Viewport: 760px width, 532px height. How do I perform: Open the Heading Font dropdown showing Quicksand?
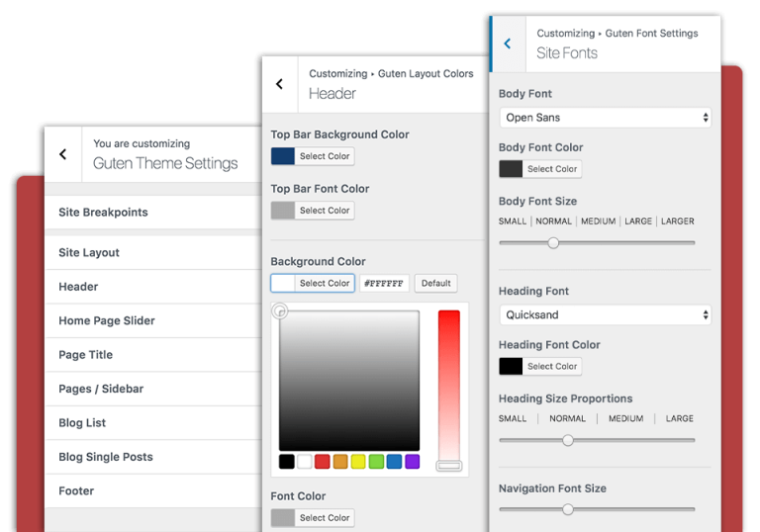click(606, 314)
